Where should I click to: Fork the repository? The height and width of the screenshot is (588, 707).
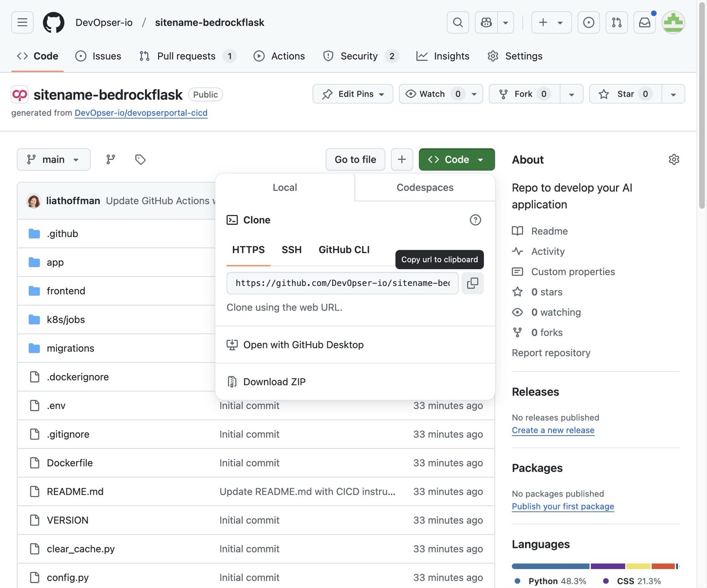coord(525,94)
